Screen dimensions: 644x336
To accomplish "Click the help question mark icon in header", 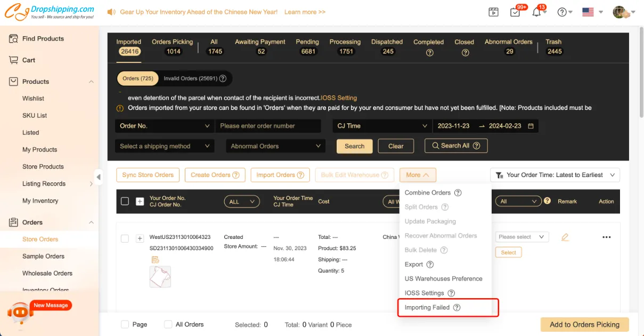I will click(x=561, y=12).
